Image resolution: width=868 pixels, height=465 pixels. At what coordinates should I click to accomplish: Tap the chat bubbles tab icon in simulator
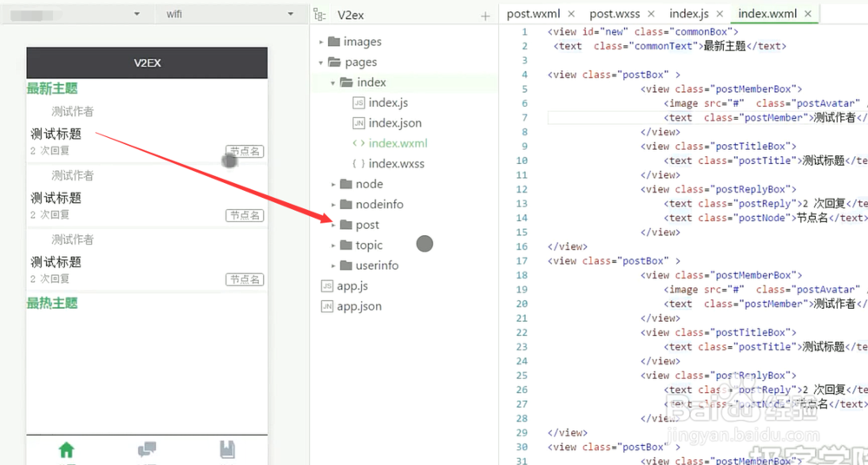click(147, 449)
